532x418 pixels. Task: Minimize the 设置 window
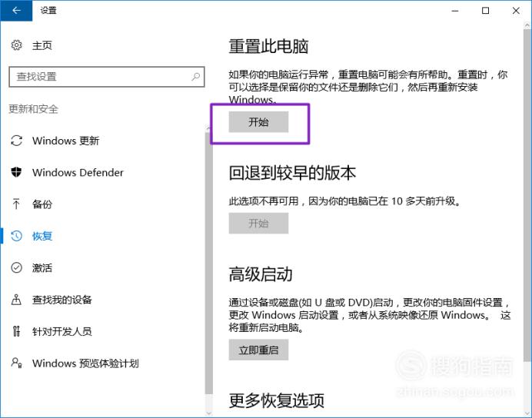click(455, 11)
